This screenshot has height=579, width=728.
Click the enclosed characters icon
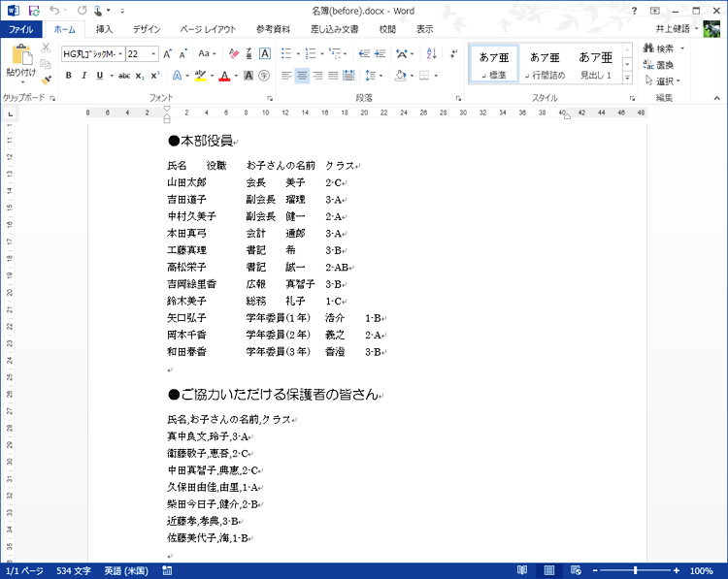(264, 75)
